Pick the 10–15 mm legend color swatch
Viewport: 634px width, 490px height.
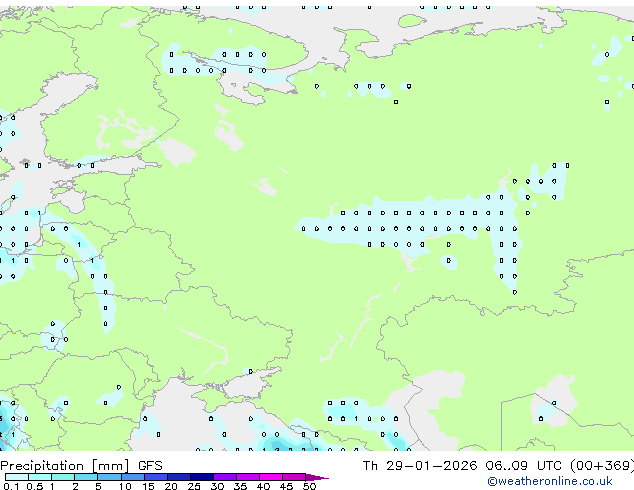tap(133, 477)
